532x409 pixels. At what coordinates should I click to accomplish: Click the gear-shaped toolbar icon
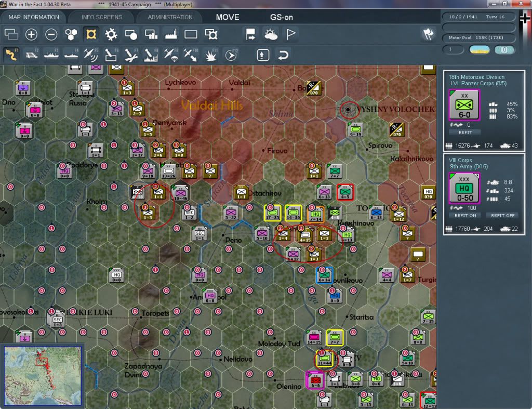pos(111,34)
